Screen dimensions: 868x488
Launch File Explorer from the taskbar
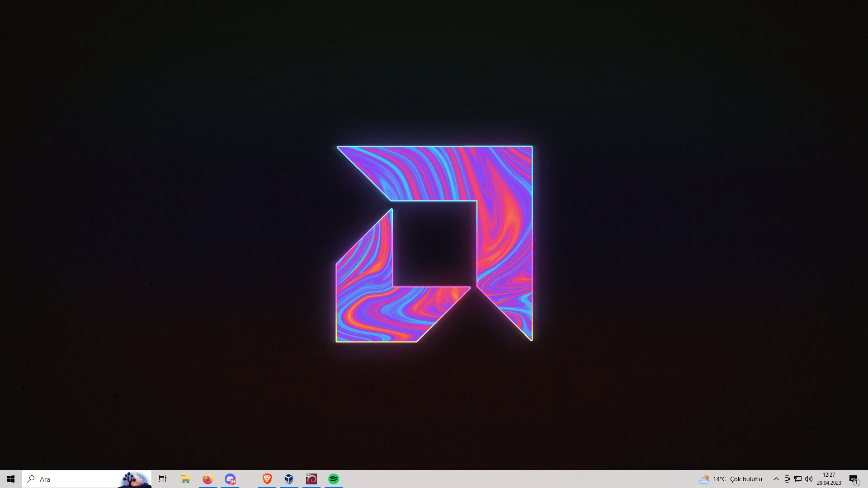(185, 479)
